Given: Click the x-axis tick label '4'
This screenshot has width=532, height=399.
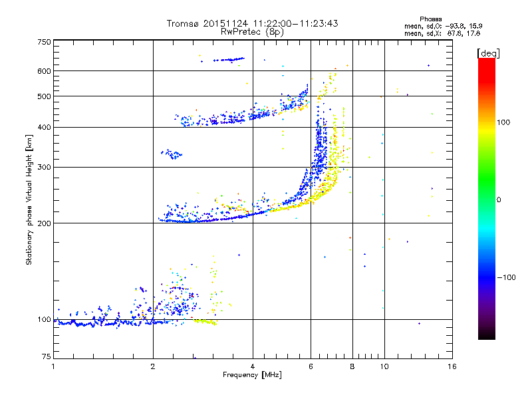Looking at the screenshot, I should (253, 366).
